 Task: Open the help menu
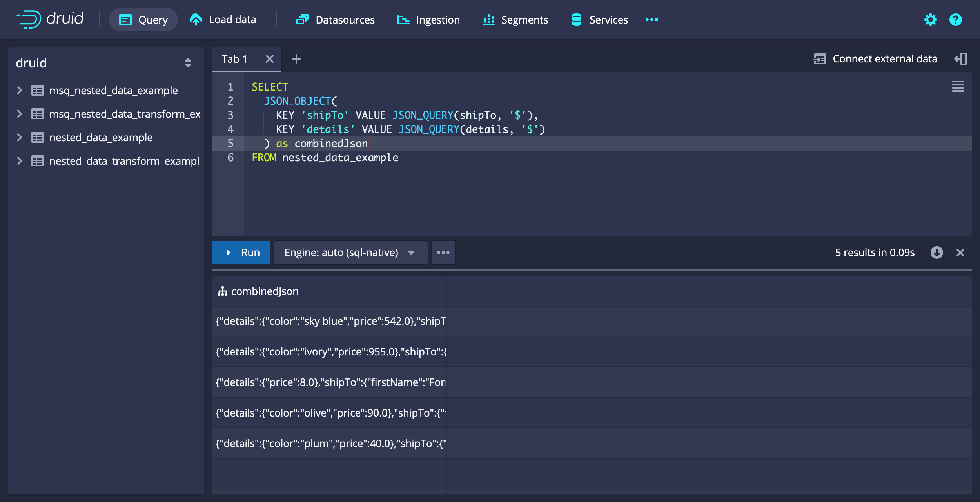pos(955,20)
